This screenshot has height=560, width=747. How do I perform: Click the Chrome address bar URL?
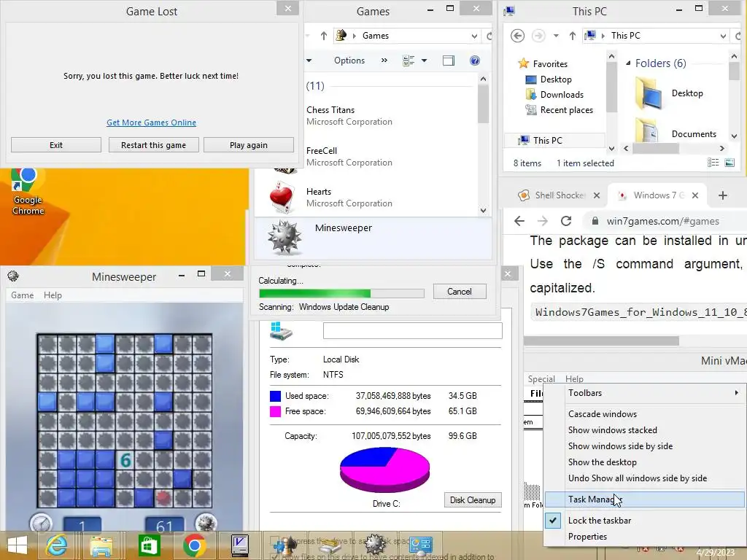point(662,221)
